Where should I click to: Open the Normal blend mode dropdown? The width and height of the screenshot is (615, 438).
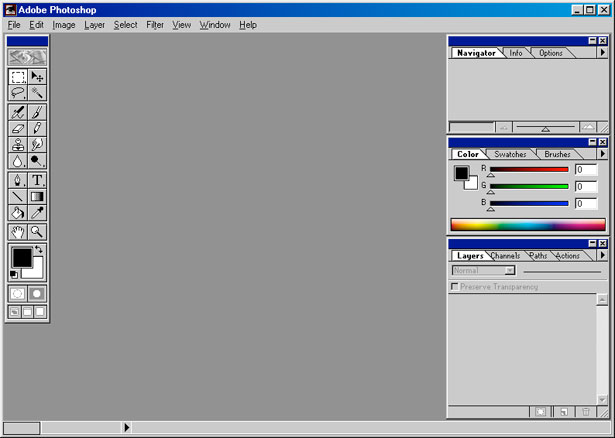484,270
